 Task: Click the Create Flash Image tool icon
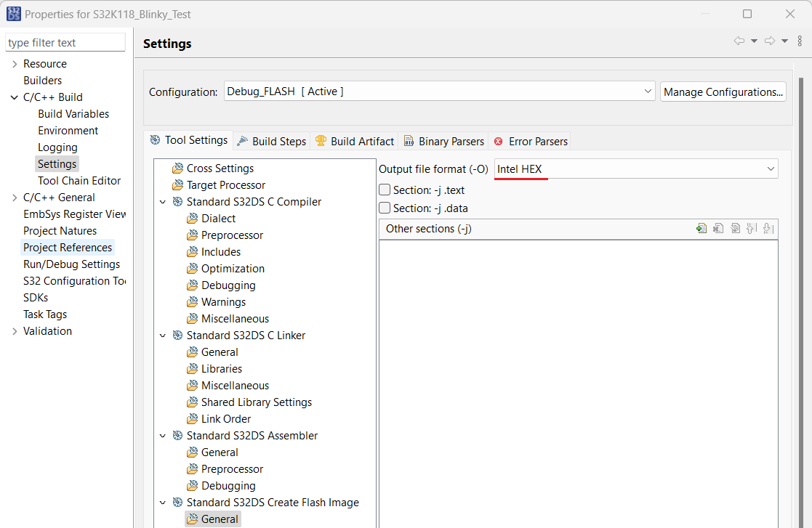pyautogui.click(x=177, y=502)
